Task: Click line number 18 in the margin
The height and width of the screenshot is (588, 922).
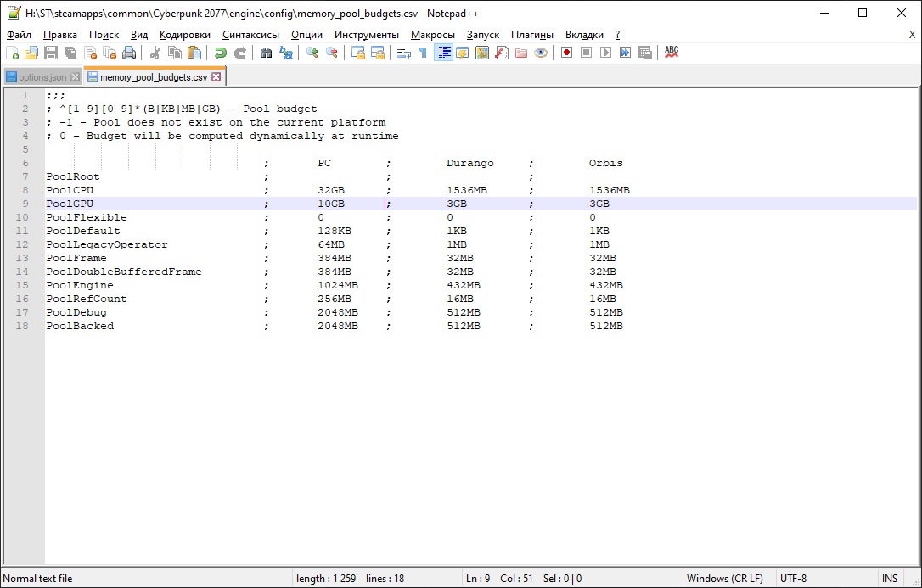Action: click(x=22, y=326)
